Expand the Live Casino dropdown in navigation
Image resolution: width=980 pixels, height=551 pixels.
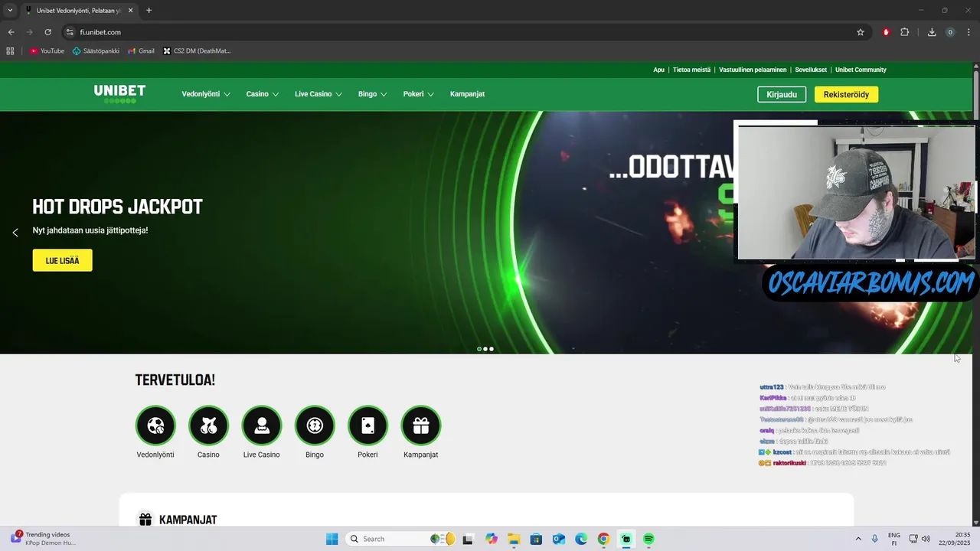coord(318,94)
